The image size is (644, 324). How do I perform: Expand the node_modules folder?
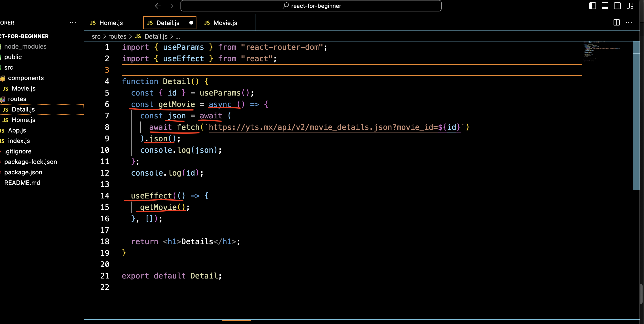pyautogui.click(x=25, y=46)
